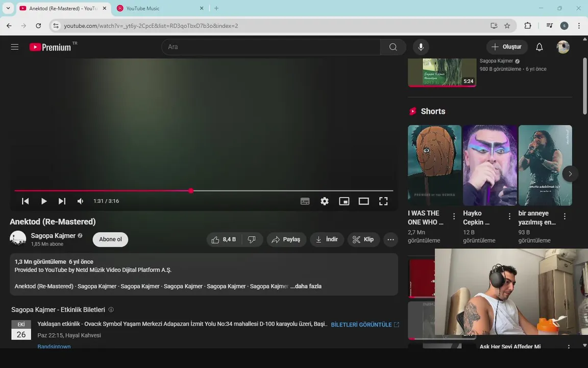Click the Oluştur create button
Screen dimensions: 588x368
pos(507,47)
